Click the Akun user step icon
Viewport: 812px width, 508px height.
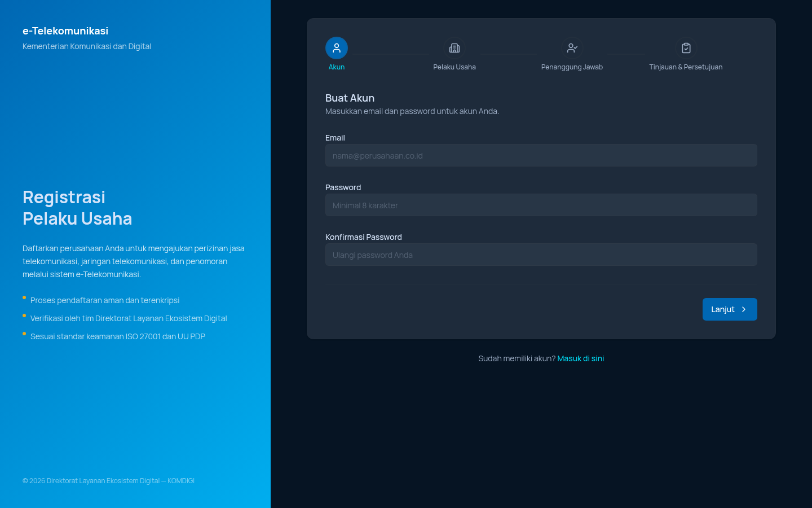[x=337, y=48]
